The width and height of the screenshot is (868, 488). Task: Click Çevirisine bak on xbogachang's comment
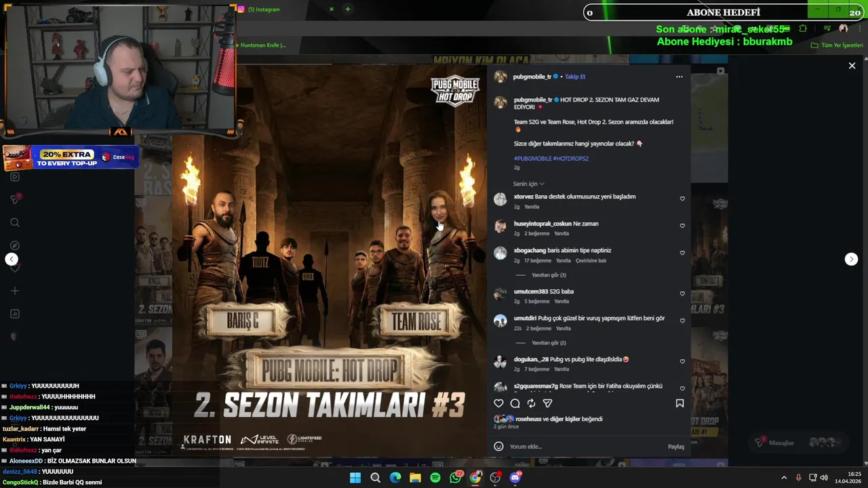591,261
